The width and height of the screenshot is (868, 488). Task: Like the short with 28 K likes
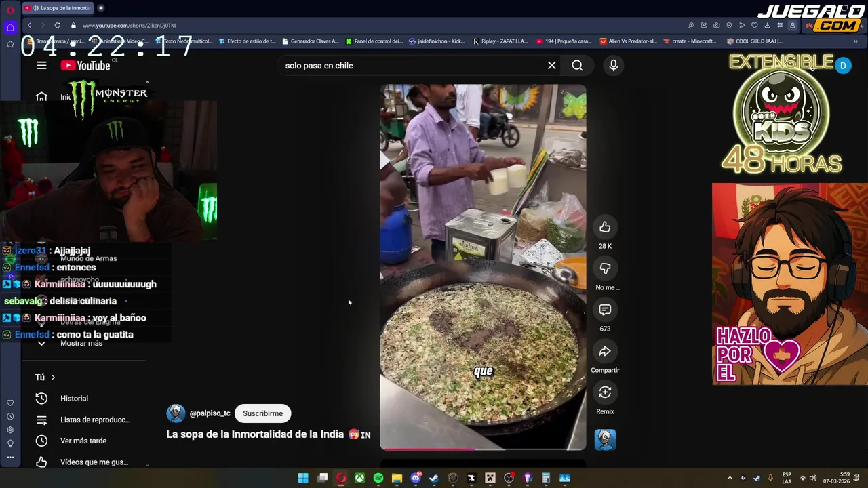click(x=605, y=227)
